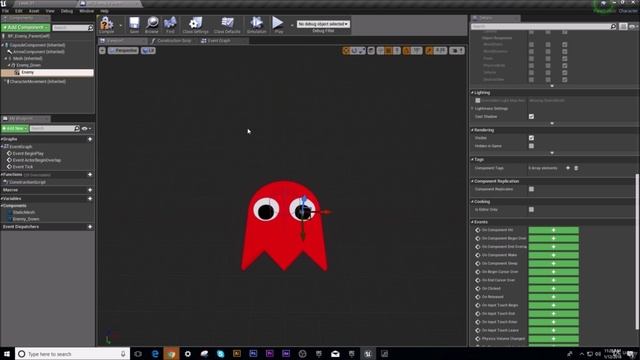Open Details property matrix grid icon
This screenshot has width=640, height=360.
623,27
